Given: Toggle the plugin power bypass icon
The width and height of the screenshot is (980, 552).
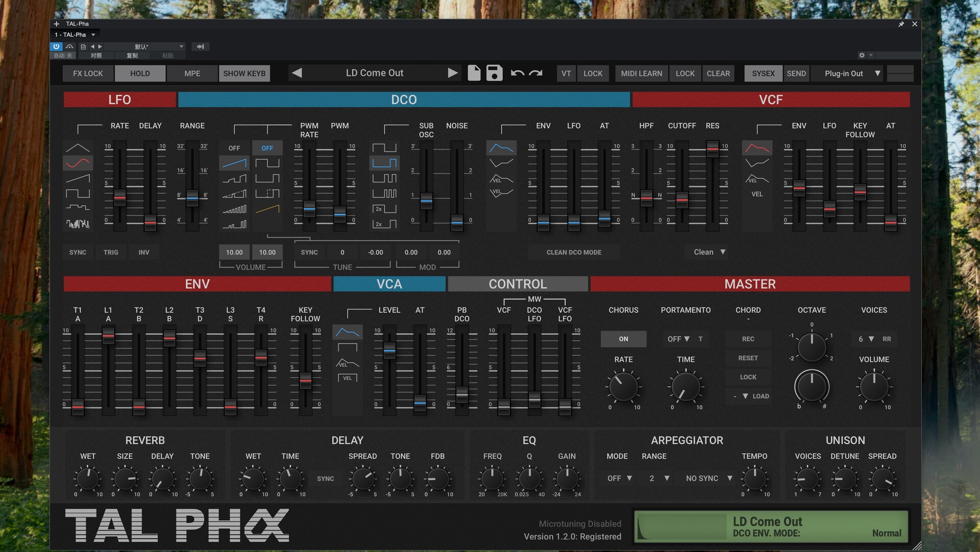Looking at the screenshot, I should click(56, 46).
